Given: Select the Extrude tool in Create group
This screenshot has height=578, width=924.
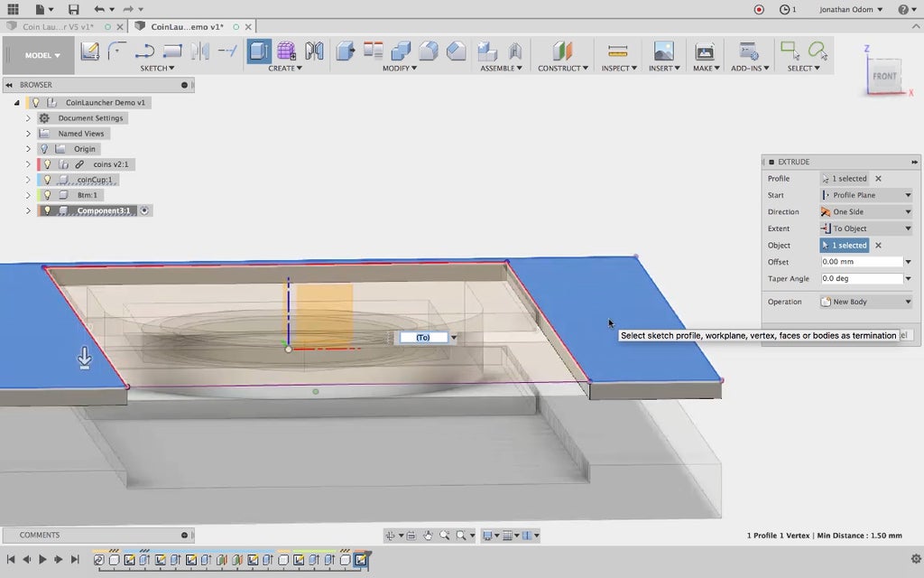Looking at the screenshot, I should (x=260, y=51).
